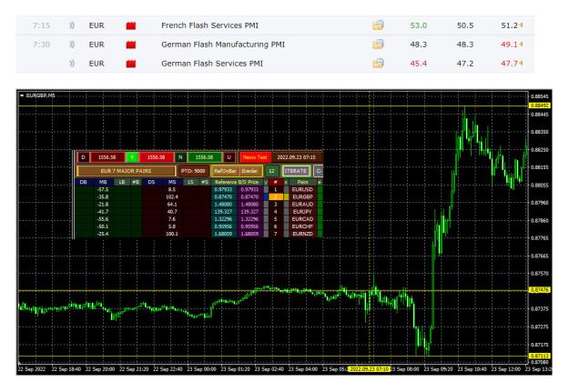This screenshot has height=392, width=569.
Task: Click EURJPY reference price 139.327 in teal column
Action: [x=223, y=212]
